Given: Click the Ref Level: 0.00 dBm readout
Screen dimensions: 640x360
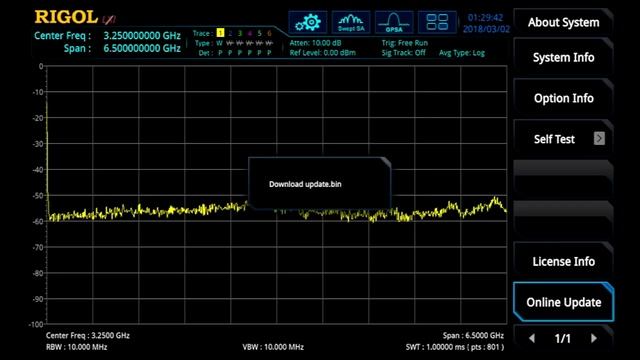Looking at the screenshot, I should pyautogui.click(x=322, y=53).
